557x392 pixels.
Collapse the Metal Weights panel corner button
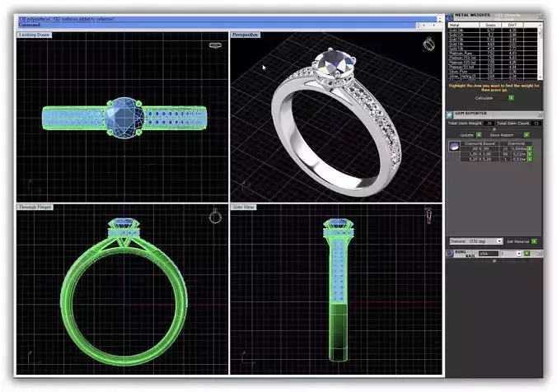pyautogui.click(x=540, y=16)
